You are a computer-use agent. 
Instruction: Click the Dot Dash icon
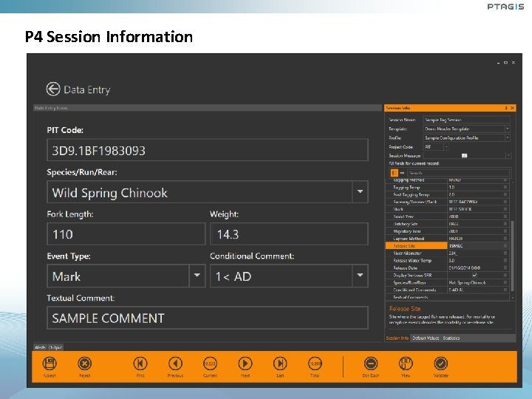pos(371,364)
